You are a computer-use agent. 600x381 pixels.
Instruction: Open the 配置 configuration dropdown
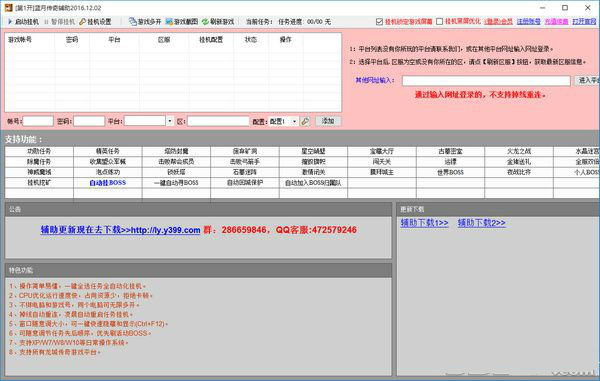(283, 121)
